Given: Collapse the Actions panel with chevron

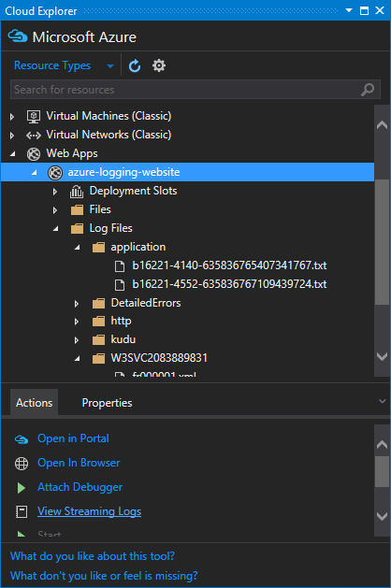Looking at the screenshot, I should pos(382,402).
